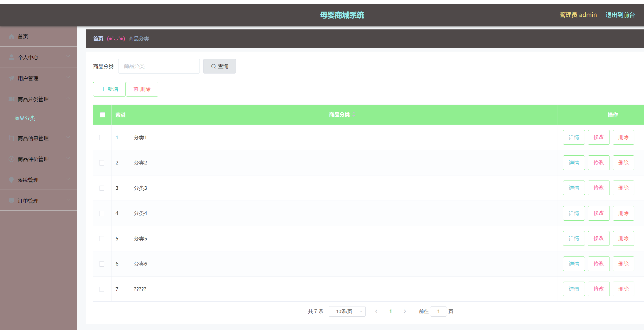Click the home icon beside 首页 in the sidebar
This screenshot has height=330, width=644.
(11, 36)
